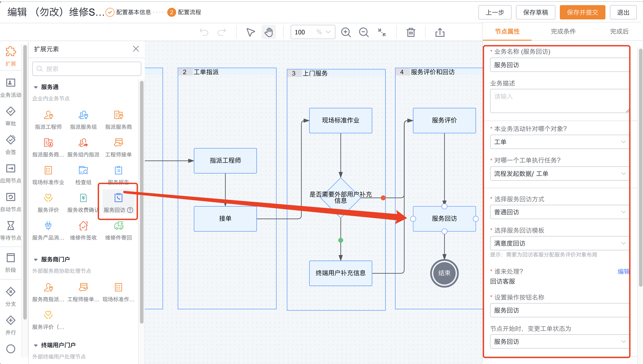Pick the 服务评价 heart element in 服务通
Viewport: 643px width, 364px height.
point(48,198)
